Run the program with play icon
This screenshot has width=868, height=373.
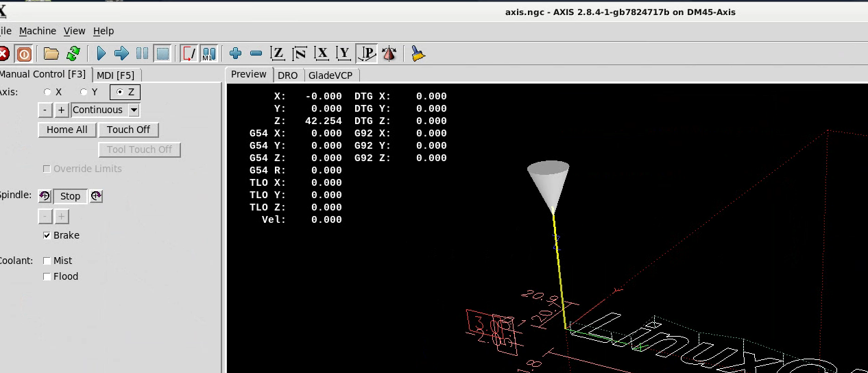101,53
